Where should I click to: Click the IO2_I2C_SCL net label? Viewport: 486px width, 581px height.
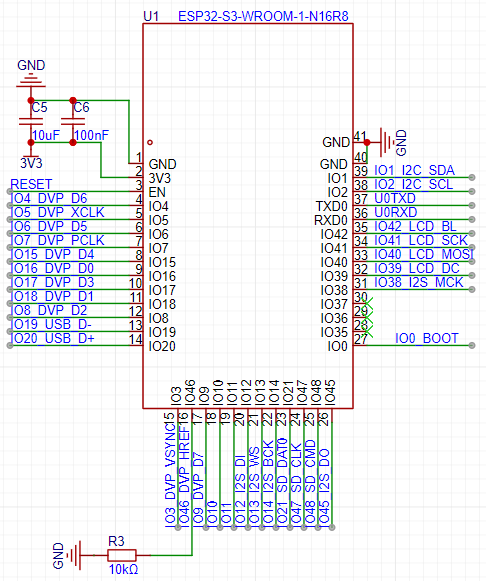coord(414,184)
